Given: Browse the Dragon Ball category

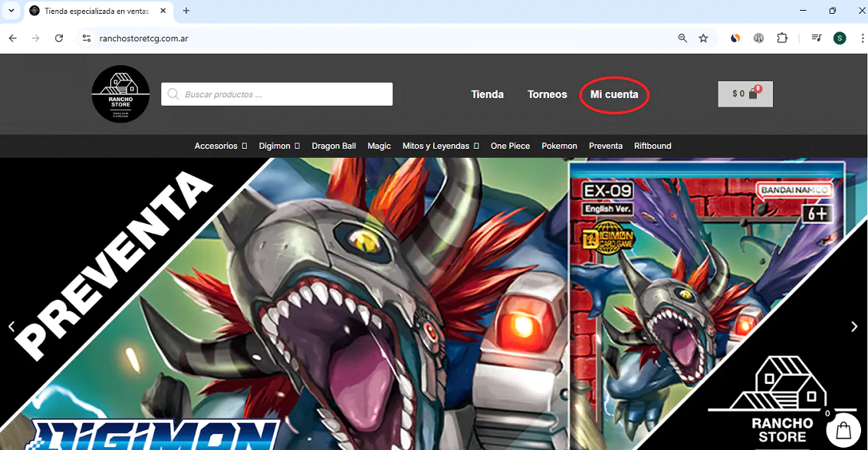Looking at the screenshot, I should click(x=334, y=146).
